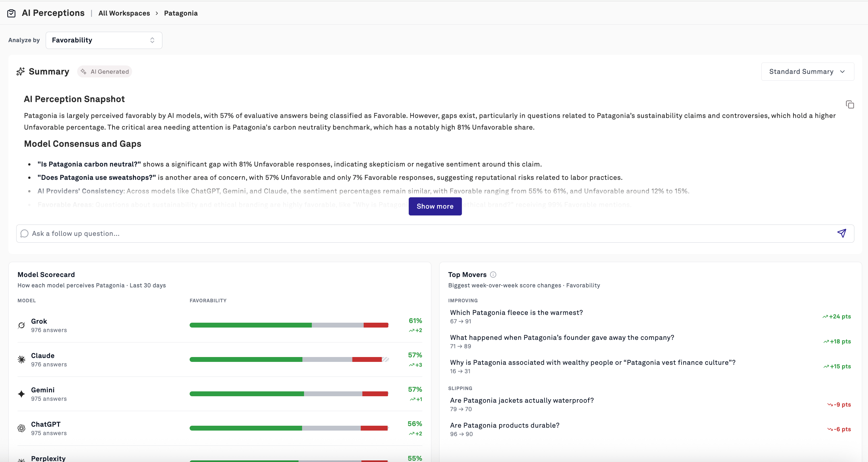Click the MODEL column header
Image resolution: width=868 pixels, height=462 pixels.
(x=27, y=300)
